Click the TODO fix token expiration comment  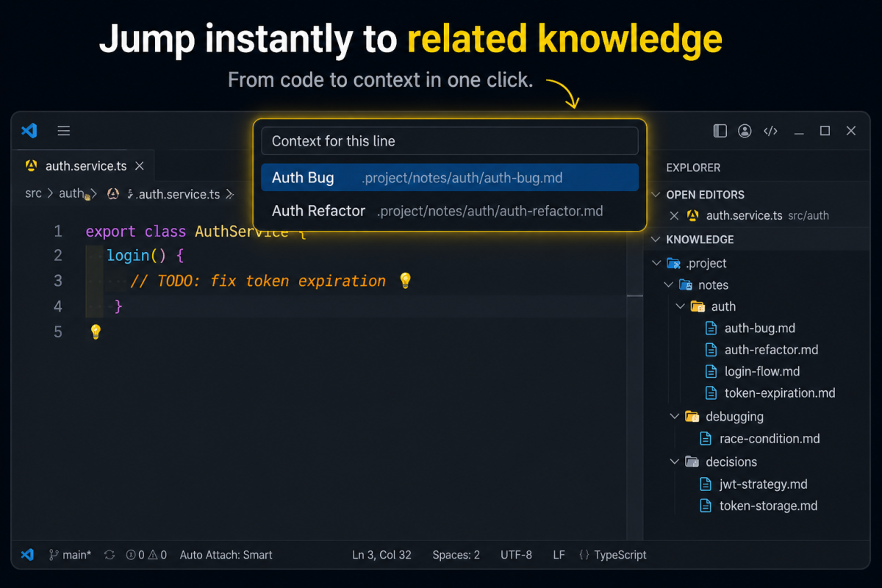(x=258, y=281)
